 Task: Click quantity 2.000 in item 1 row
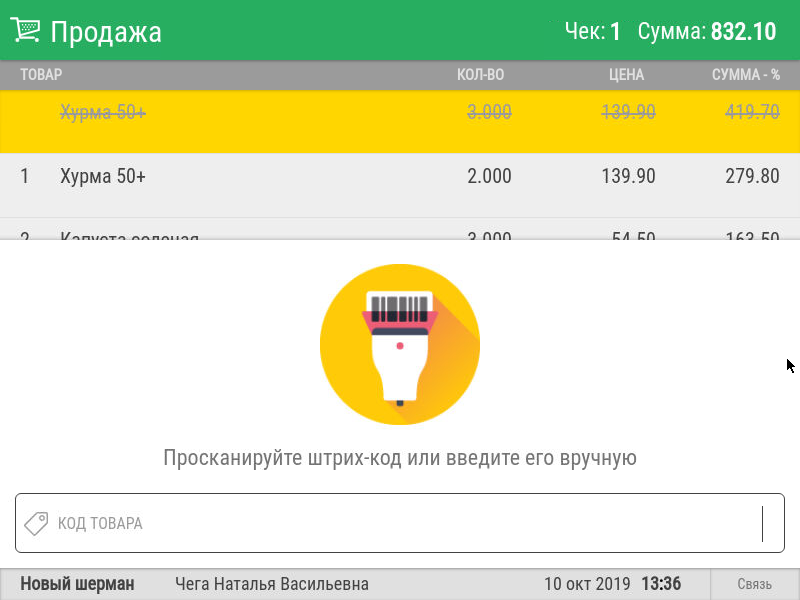coord(489,176)
